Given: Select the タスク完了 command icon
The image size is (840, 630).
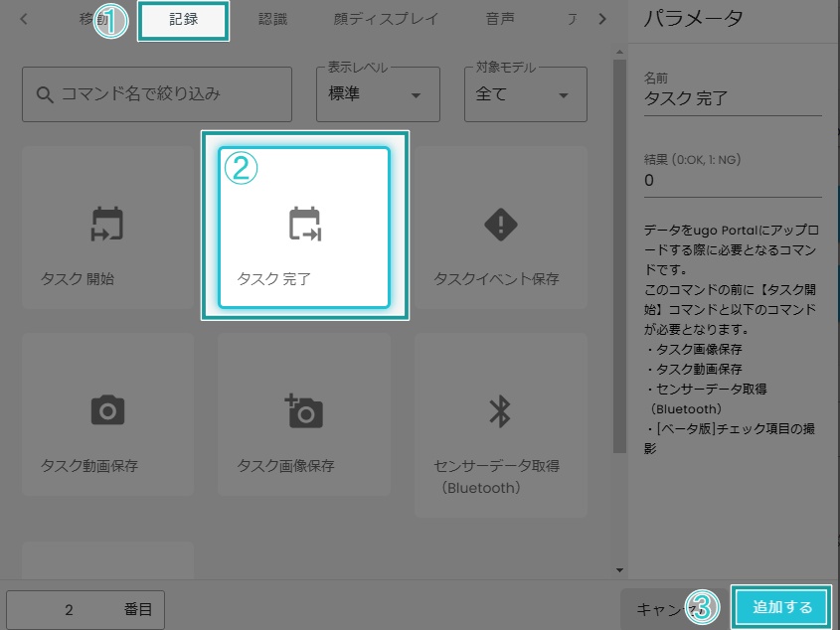Looking at the screenshot, I should (x=304, y=227).
